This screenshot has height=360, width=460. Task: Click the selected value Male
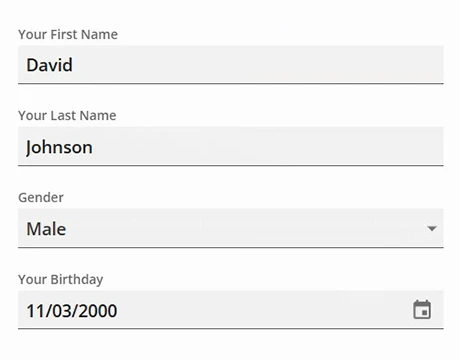[x=46, y=229]
